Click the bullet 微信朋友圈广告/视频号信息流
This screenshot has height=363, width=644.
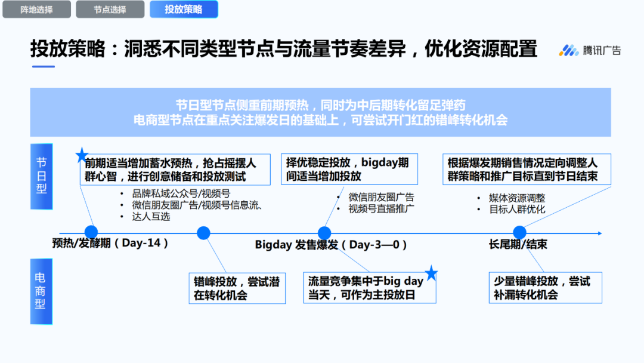197,205
